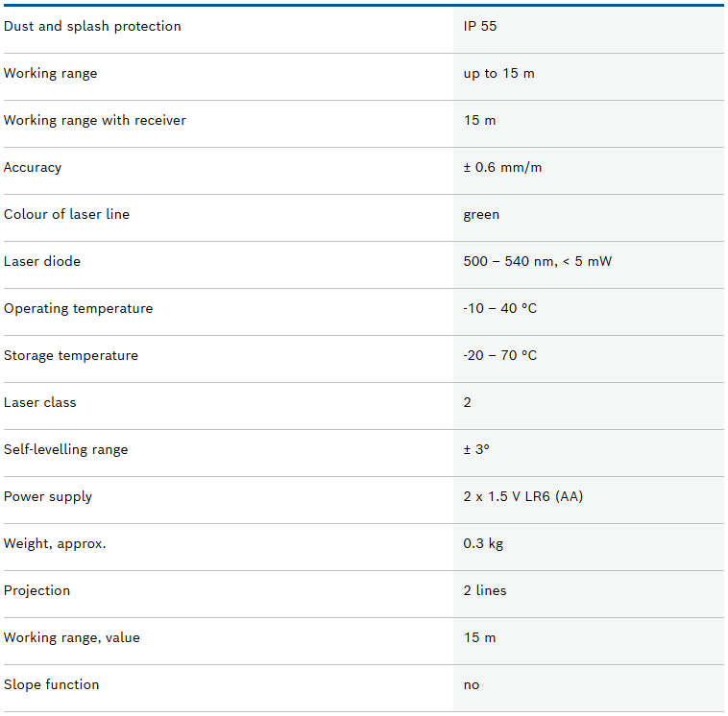This screenshot has height=716, width=728.
Task: Select the "green" colour value
Action: click(x=481, y=214)
